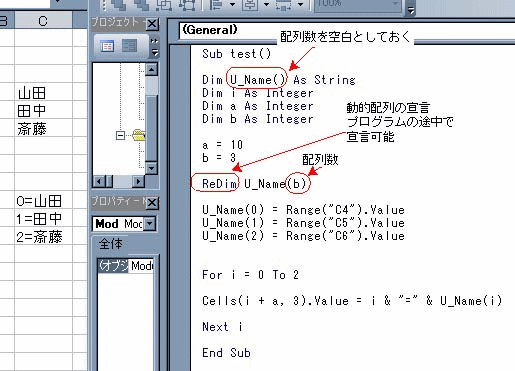Select the 全体 tab in Properties panel
The image size is (515, 371).
tap(111, 244)
